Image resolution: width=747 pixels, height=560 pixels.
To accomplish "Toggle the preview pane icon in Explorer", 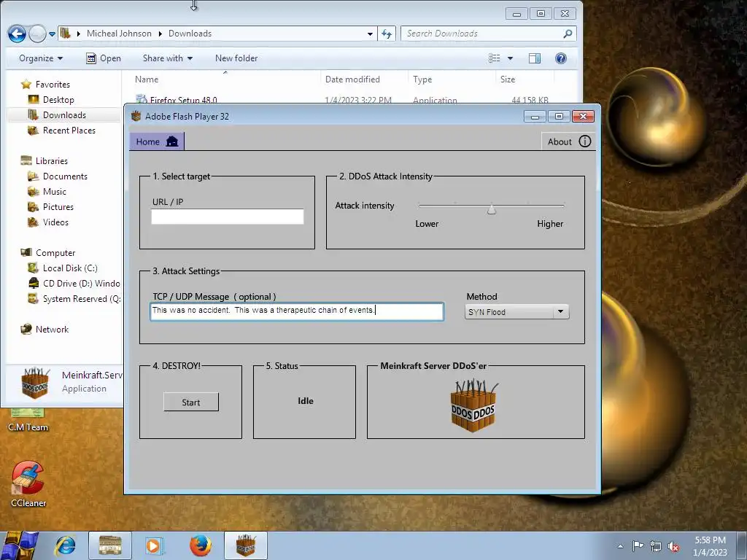I will coord(535,58).
